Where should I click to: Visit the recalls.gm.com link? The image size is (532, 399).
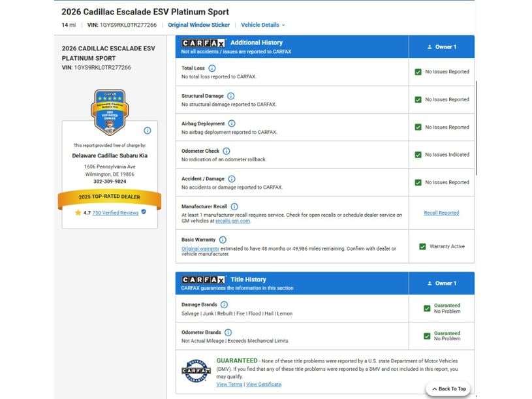click(x=233, y=221)
